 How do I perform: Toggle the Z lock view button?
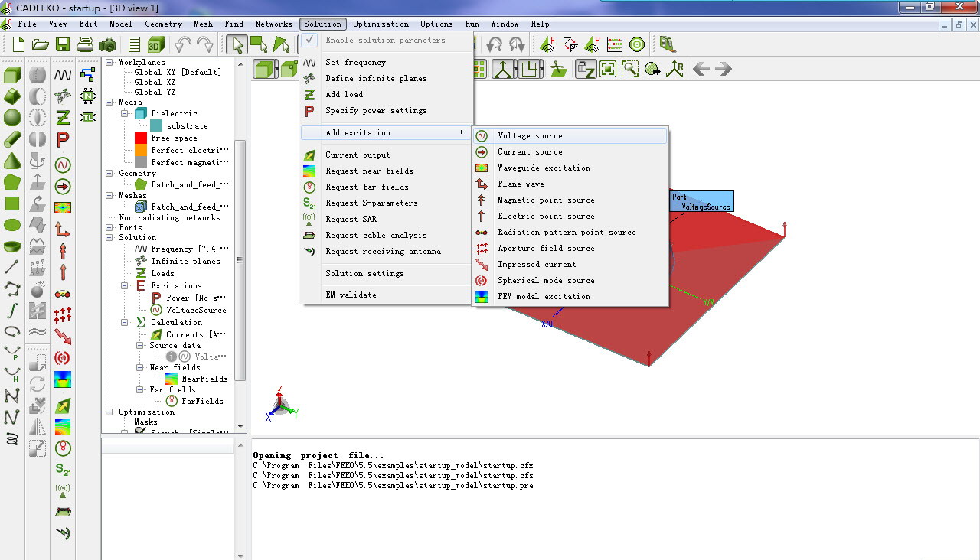(x=586, y=70)
